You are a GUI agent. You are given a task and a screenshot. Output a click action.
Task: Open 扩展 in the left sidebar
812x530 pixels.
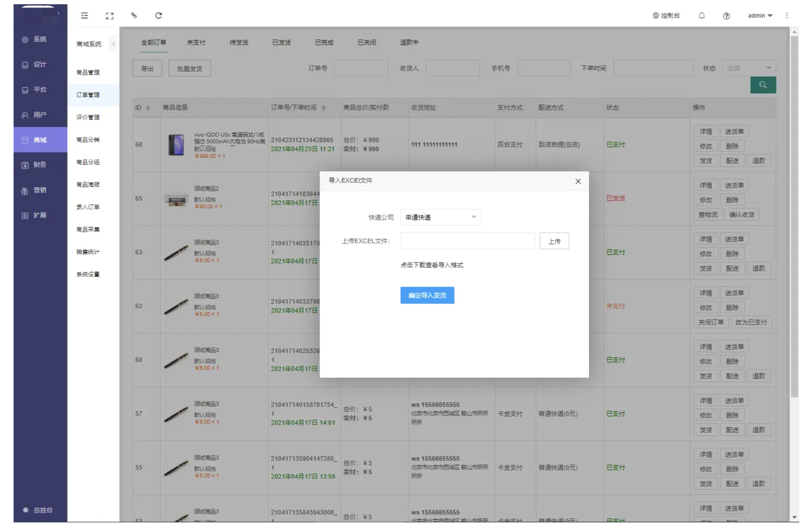pyautogui.click(x=40, y=215)
